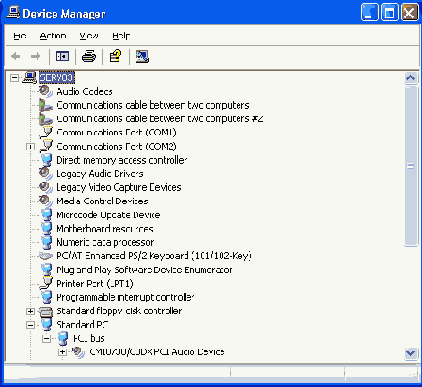
Task: Expand the PCI Audio Device node
Action: (62, 352)
